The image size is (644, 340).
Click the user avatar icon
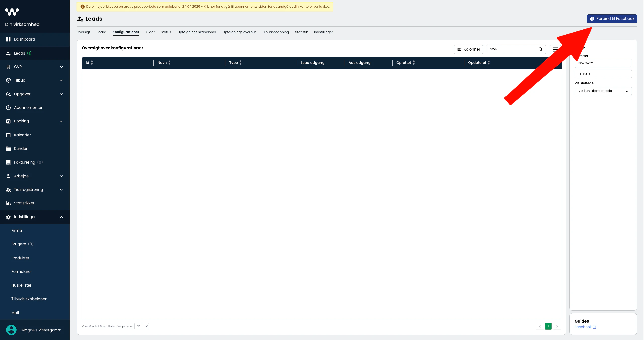tap(11, 330)
